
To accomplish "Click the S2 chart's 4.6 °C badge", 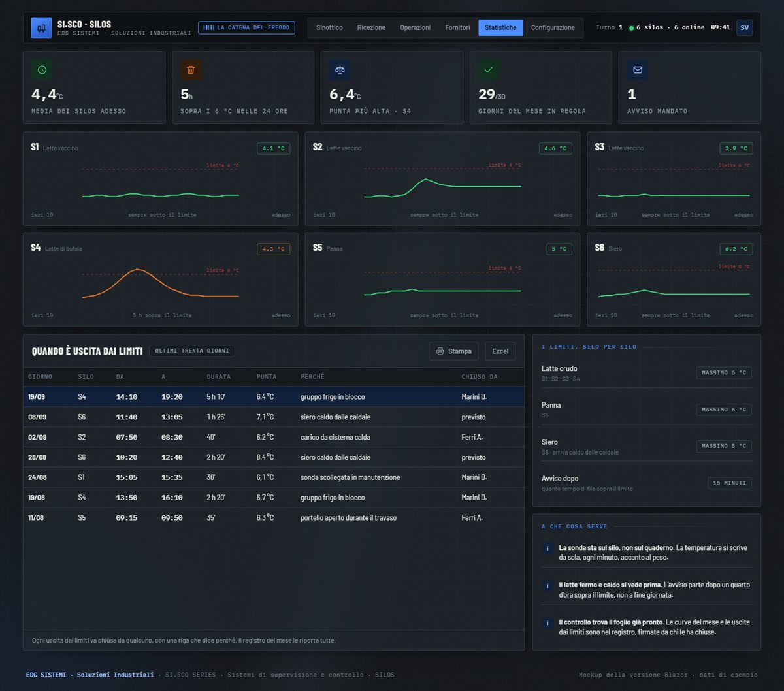I will tap(555, 148).
